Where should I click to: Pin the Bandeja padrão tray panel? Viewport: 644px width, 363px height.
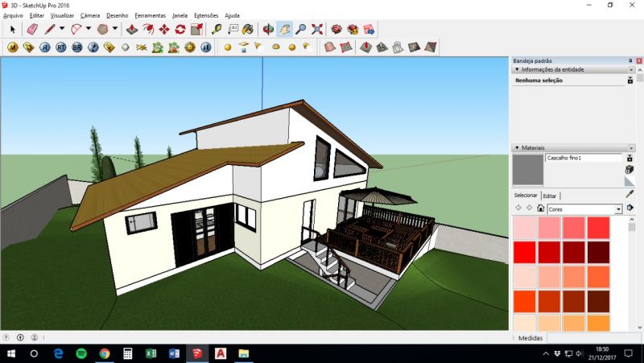pos(630,60)
